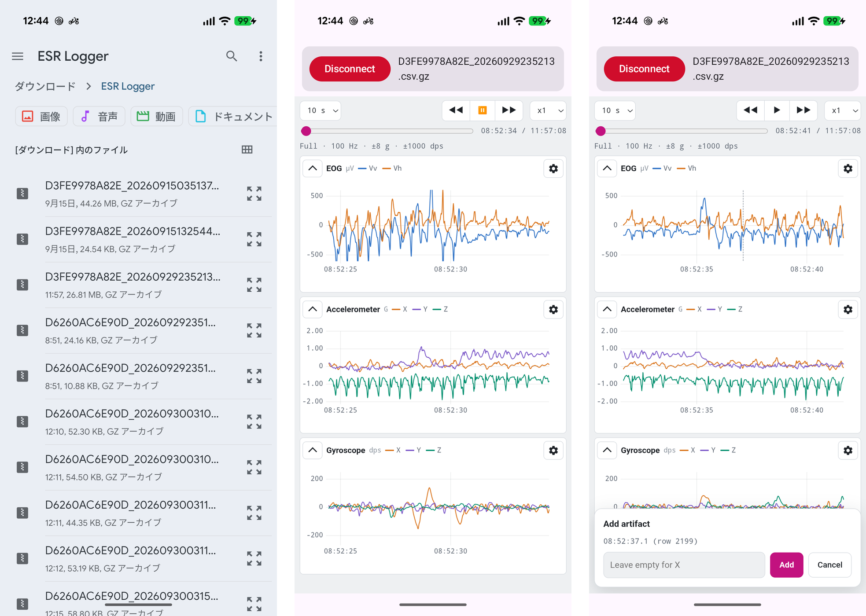
Task: Click Disconnect button in right screen
Action: click(644, 69)
